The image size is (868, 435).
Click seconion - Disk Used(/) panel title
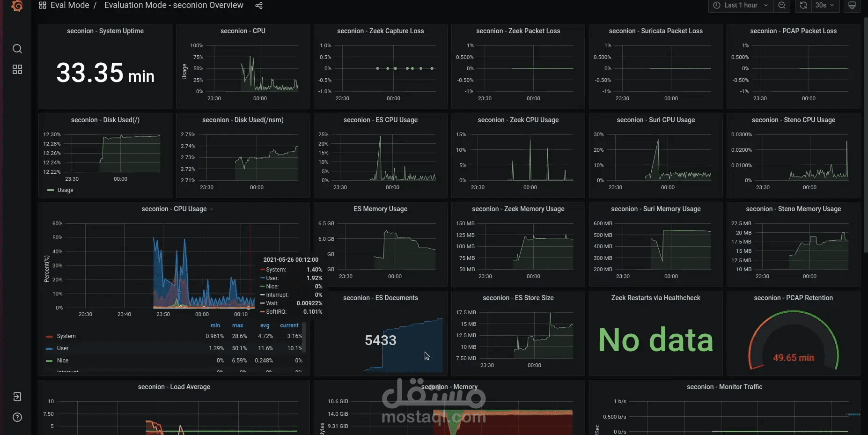pyautogui.click(x=105, y=120)
